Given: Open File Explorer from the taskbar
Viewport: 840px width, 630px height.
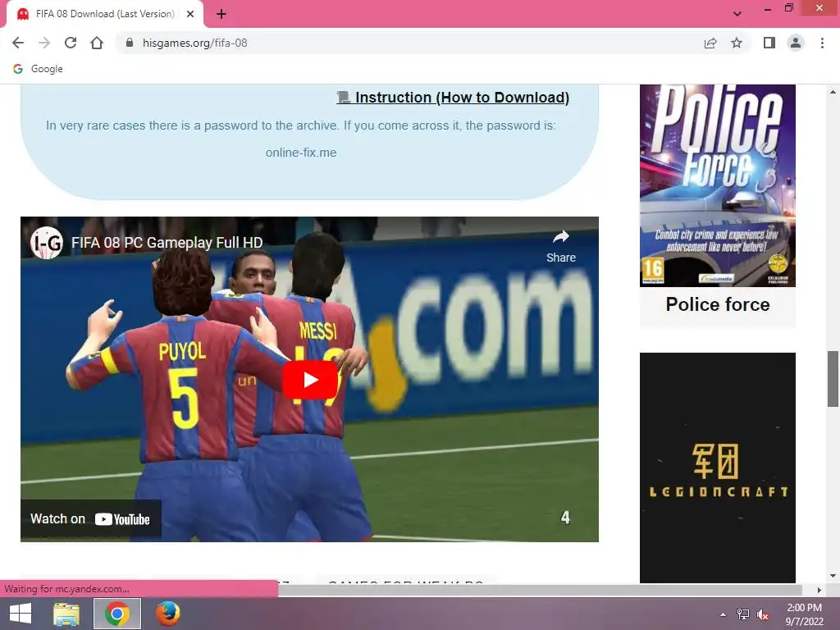Looking at the screenshot, I should pos(66,614).
